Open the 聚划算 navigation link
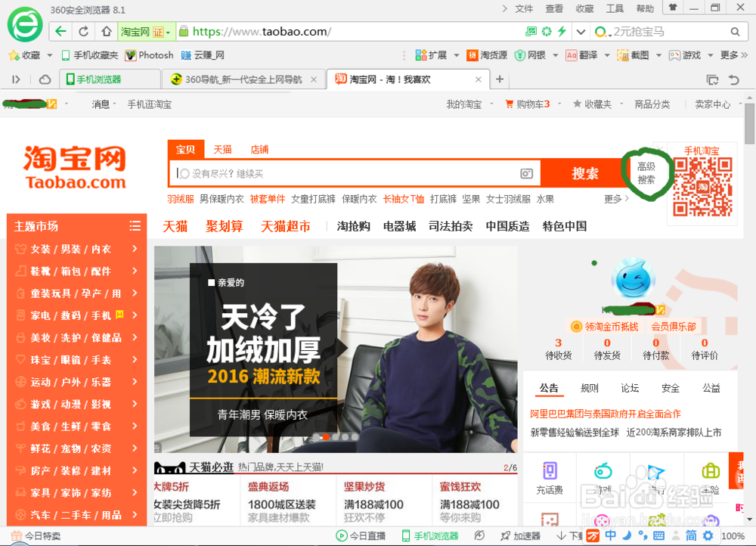The height and width of the screenshot is (546, 756). (x=225, y=226)
